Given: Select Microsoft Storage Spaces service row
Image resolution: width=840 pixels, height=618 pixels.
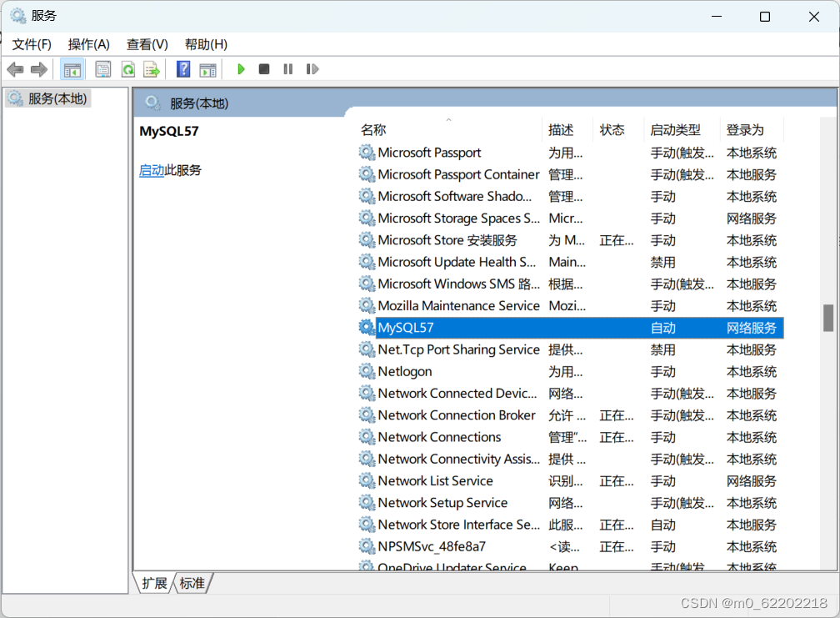Looking at the screenshot, I should point(571,219).
